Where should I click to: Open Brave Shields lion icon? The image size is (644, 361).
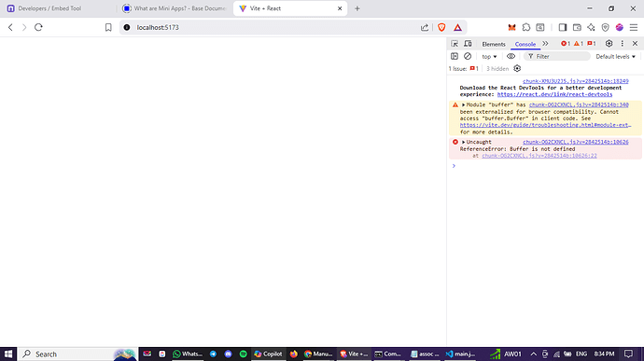[441, 27]
